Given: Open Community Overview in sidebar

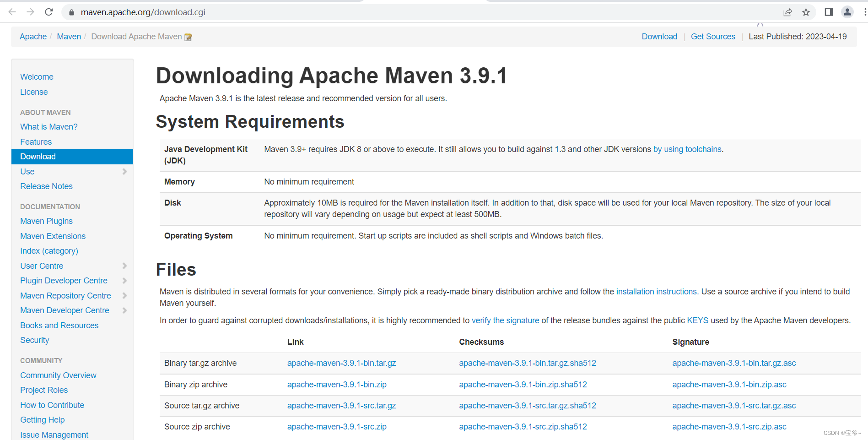Looking at the screenshot, I should coord(58,375).
